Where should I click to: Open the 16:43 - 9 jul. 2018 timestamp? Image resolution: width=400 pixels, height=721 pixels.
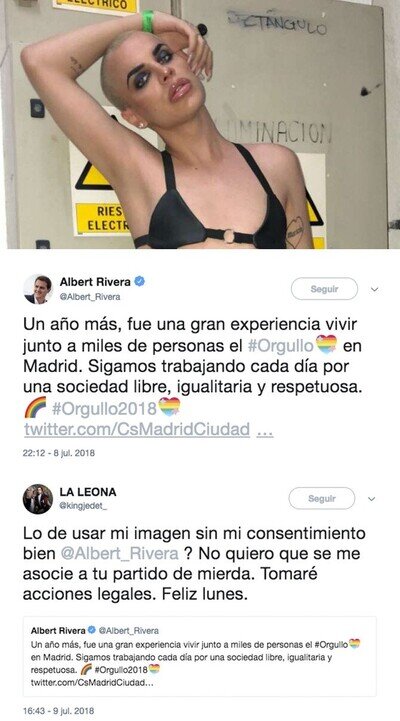(x=58, y=711)
